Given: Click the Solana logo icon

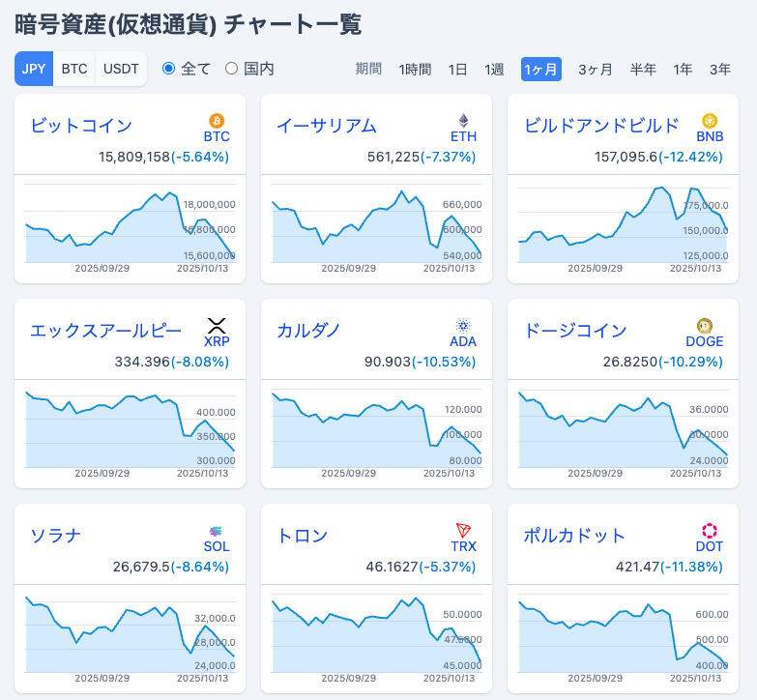Looking at the screenshot, I should (216, 531).
